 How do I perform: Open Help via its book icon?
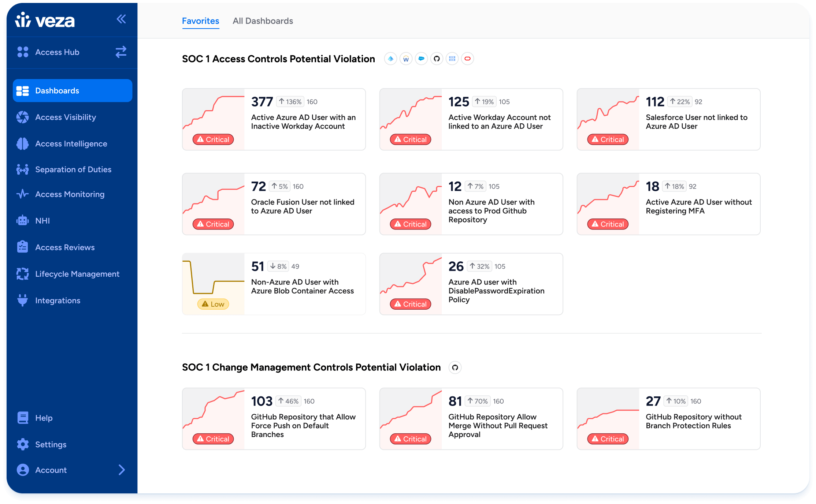[23, 418]
